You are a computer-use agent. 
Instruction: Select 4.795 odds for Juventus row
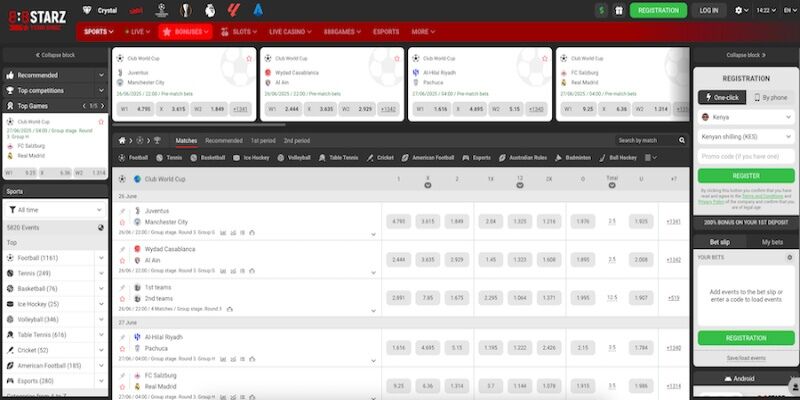[x=398, y=221]
